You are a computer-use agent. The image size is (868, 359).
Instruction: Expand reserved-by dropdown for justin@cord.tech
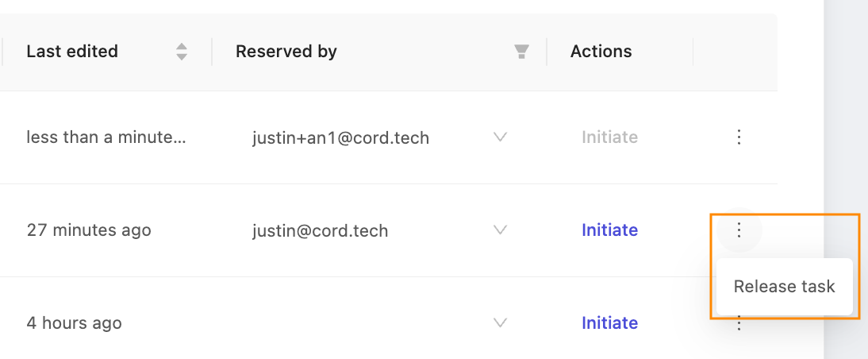501,230
